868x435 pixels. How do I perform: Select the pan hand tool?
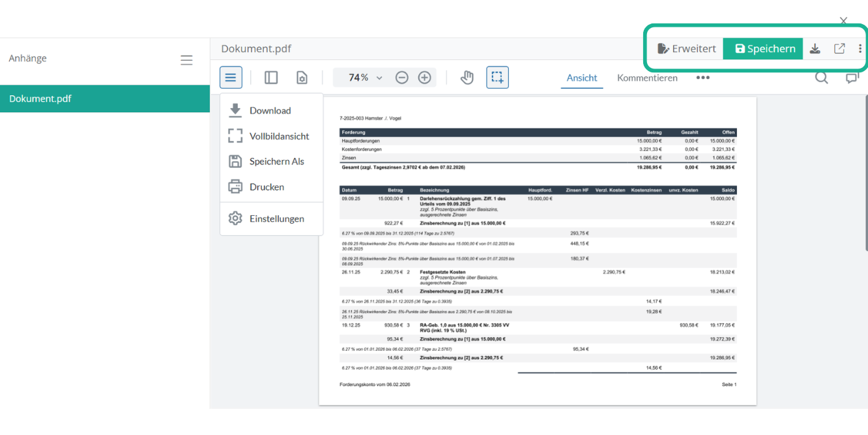point(467,78)
